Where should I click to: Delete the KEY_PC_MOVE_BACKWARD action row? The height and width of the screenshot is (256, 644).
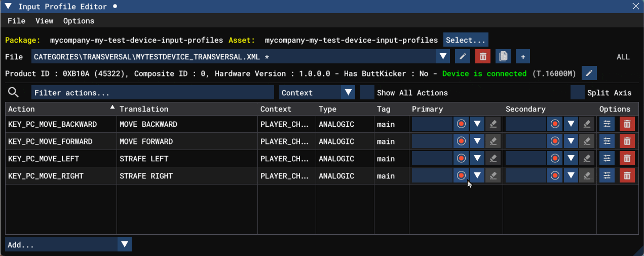[x=627, y=124]
